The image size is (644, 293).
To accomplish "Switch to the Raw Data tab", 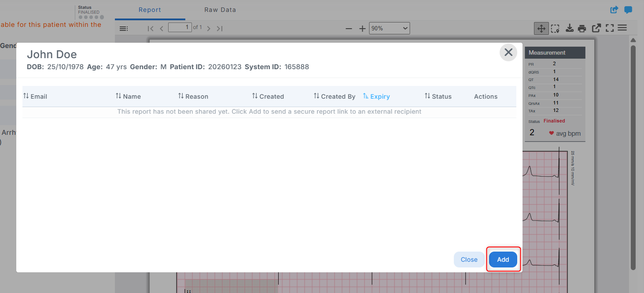I will tap(220, 9).
